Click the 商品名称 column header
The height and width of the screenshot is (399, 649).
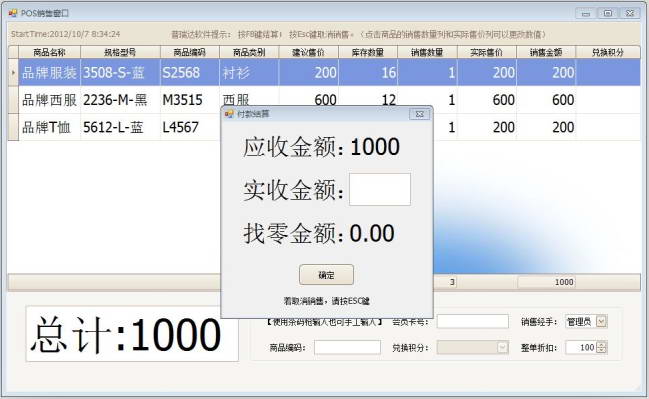[50, 52]
